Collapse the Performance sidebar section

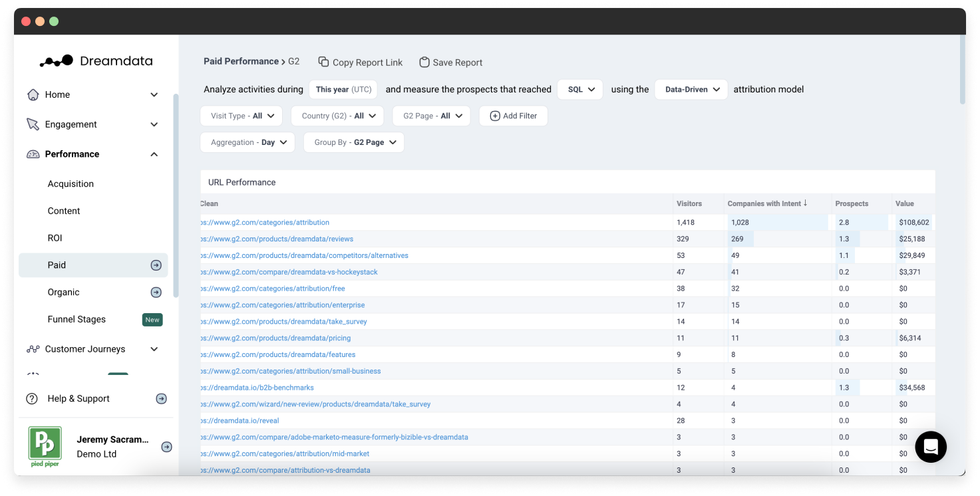[x=154, y=154]
